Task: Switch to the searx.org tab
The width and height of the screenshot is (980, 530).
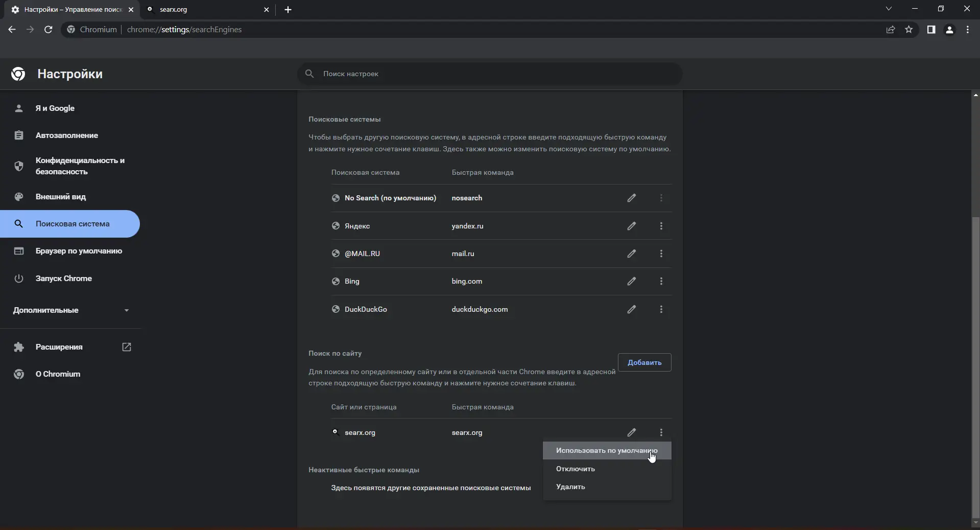Action: 204,9
